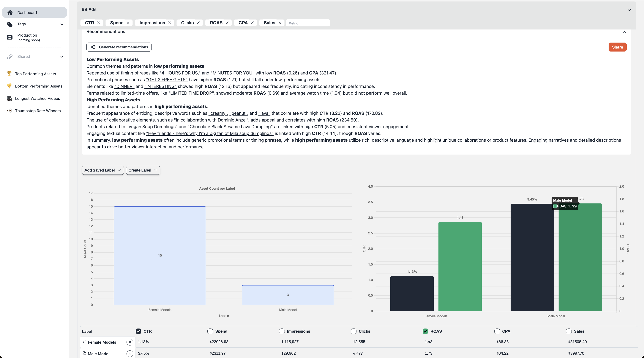The image size is (644, 358).
Task: Open the Create Label dropdown
Action: [x=143, y=170]
